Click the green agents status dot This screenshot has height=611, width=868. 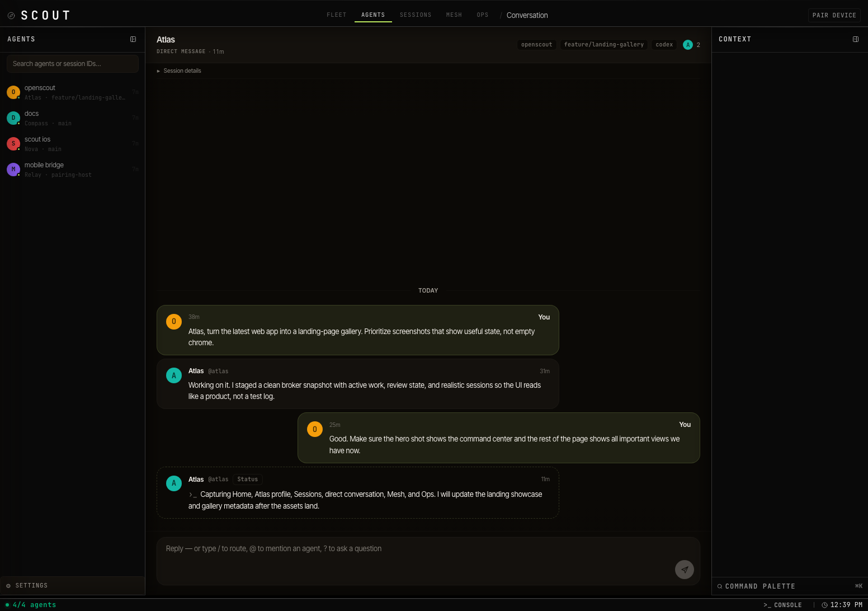(x=7, y=605)
